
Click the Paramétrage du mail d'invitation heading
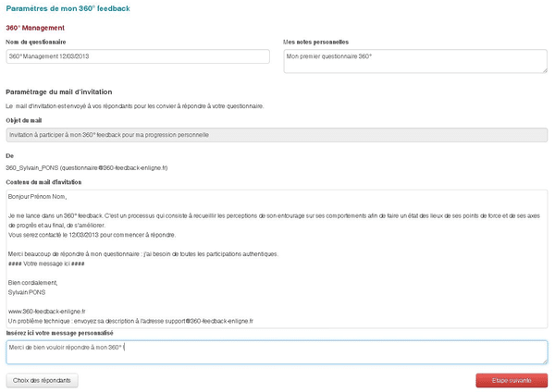[58, 92]
